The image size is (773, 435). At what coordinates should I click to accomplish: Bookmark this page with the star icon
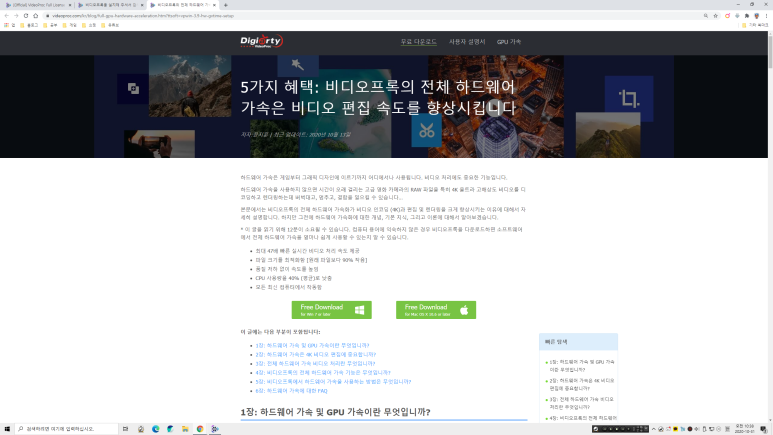click(715, 16)
